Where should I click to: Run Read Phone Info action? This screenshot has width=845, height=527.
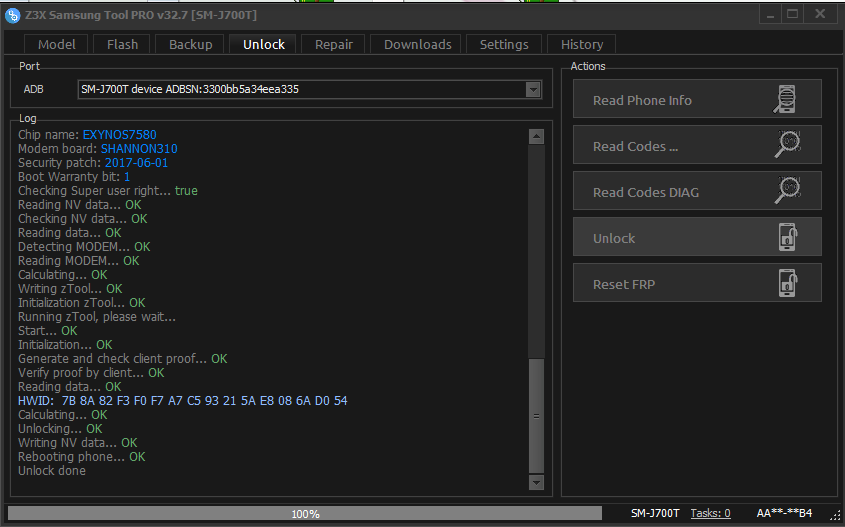coord(697,99)
